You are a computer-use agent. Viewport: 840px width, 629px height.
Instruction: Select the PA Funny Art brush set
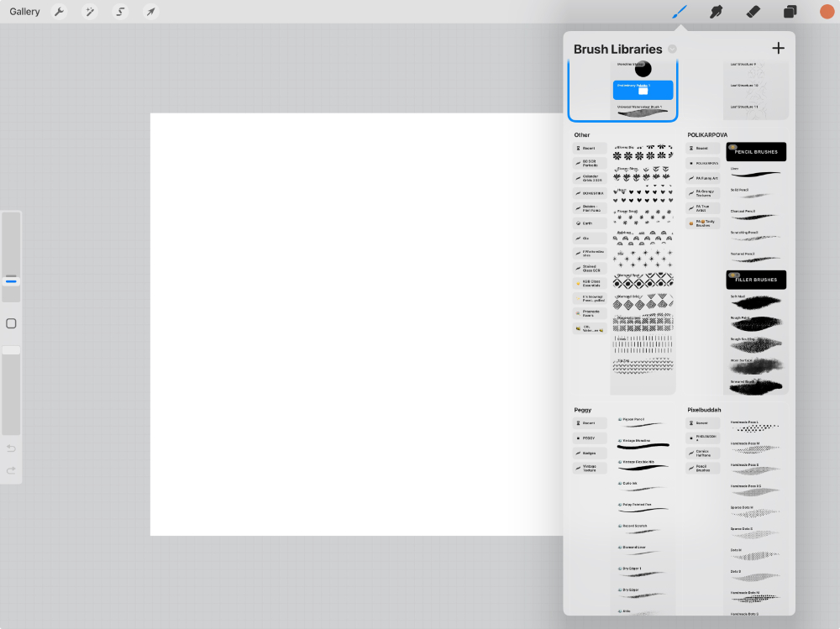pyautogui.click(x=702, y=178)
